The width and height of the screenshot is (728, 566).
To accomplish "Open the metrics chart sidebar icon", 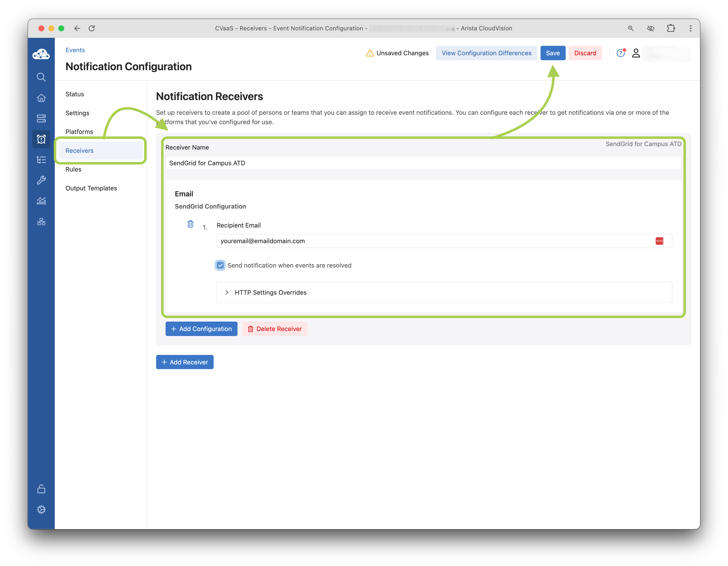I will (x=41, y=201).
